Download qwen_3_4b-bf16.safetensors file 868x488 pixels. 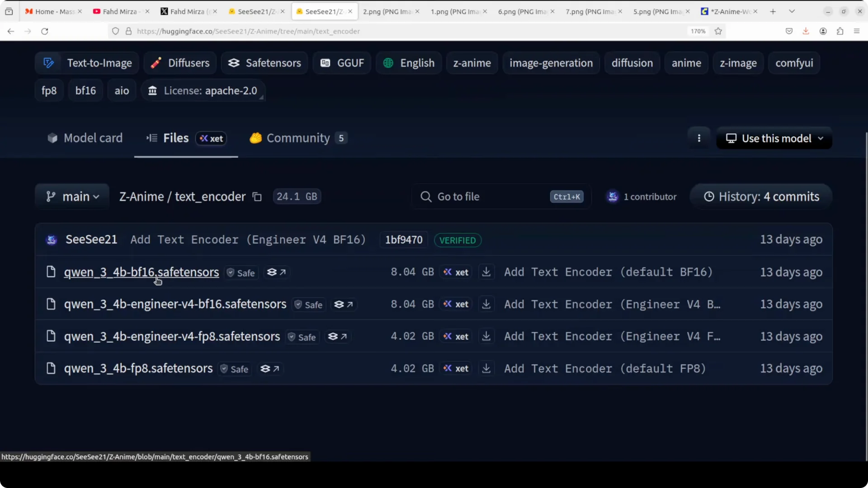(x=486, y=272)
